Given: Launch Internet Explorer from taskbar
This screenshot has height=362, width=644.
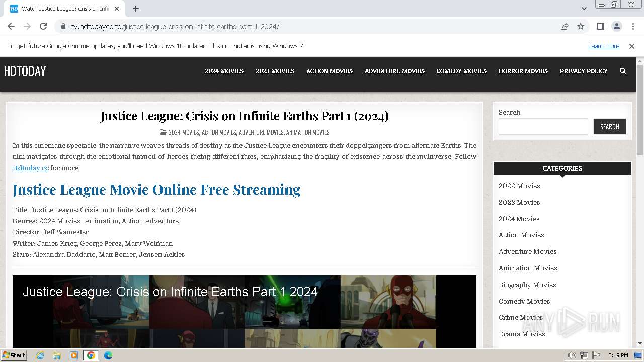Looking at the screenshot, I should click(x=40, y=355).
